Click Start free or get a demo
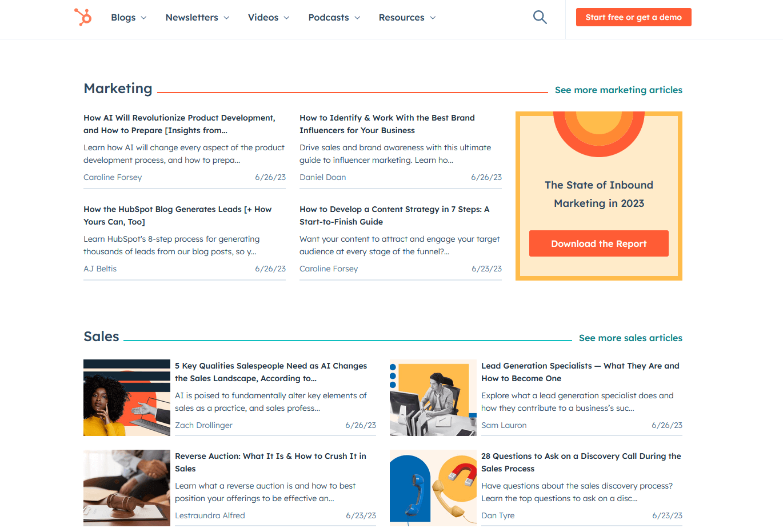Viewport: 783px width, 532px height. coord(633,17)
